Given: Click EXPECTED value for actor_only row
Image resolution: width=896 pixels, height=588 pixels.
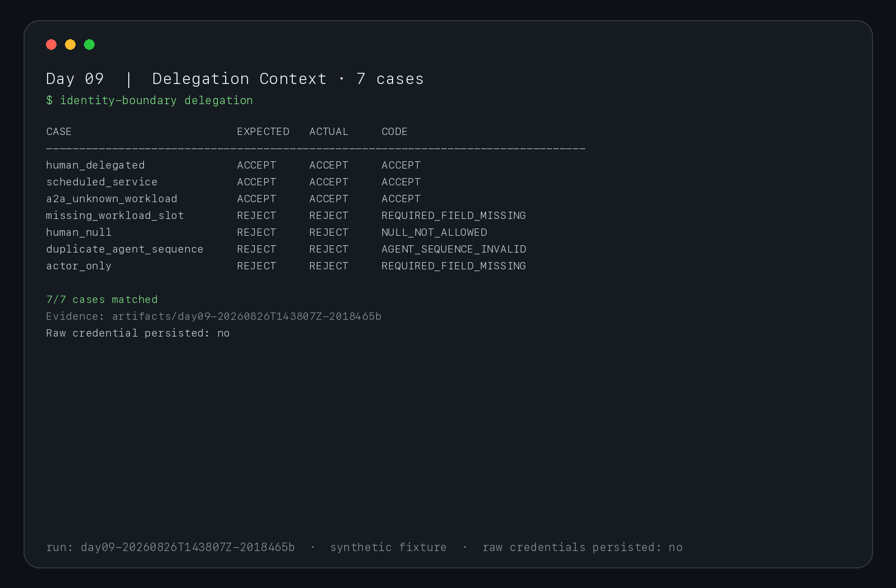Looking at the screenshot, I should 256,266.
